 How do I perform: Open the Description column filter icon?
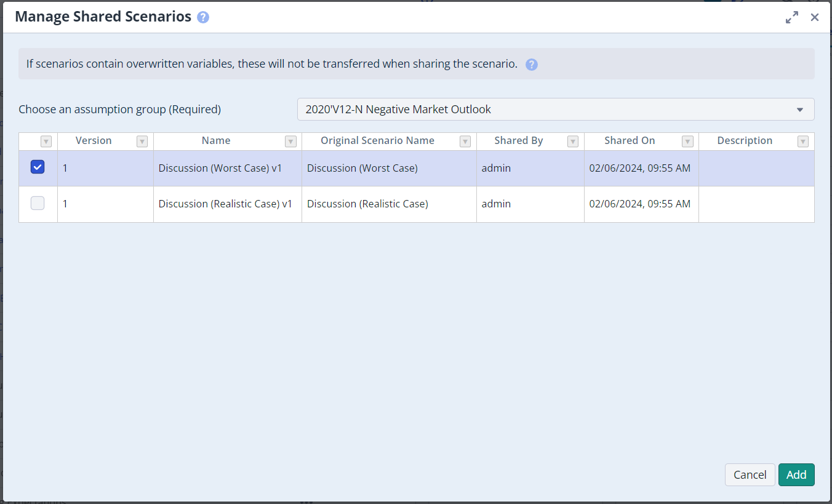coord(803,142)
